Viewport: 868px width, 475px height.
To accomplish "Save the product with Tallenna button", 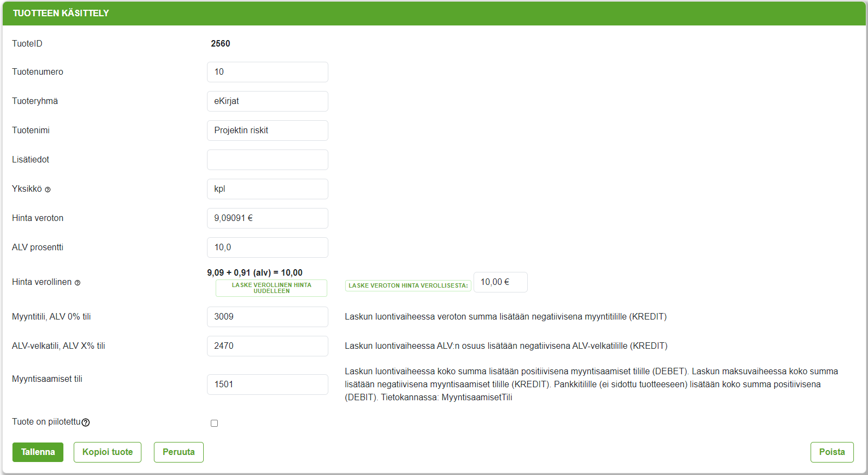I will point(38,452).
